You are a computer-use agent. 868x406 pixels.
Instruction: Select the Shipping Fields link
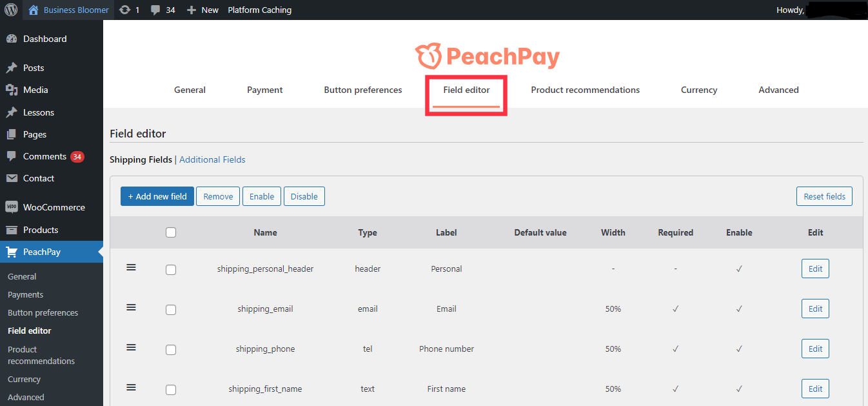click(x=141, y=159)
